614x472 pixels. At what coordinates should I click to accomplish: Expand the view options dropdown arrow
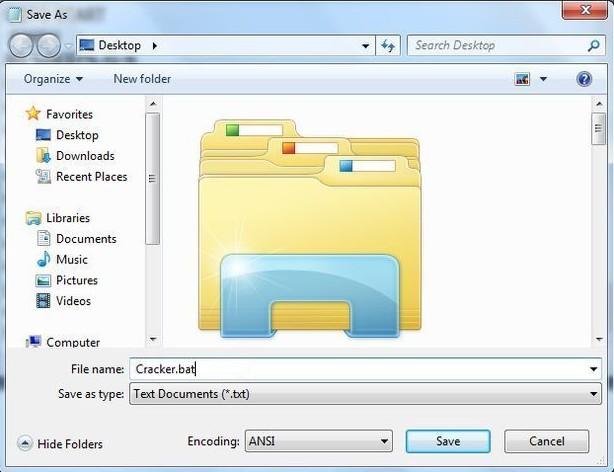click(x=543, y=79)
